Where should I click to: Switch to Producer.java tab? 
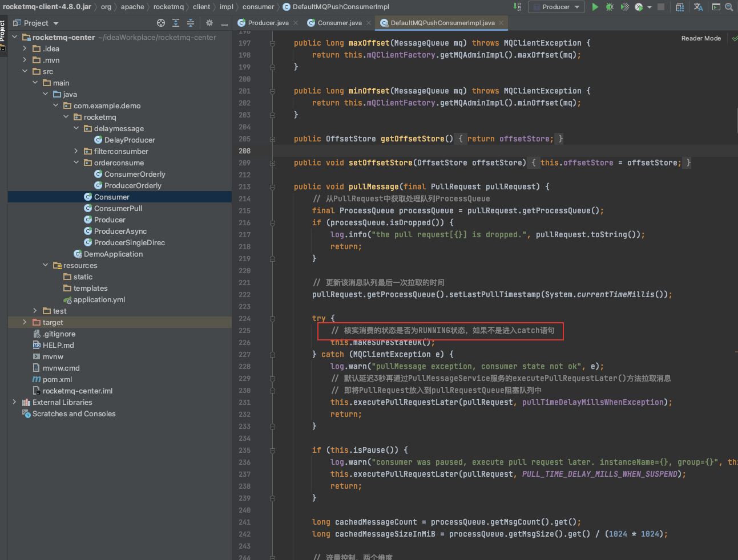coord(268,23)
